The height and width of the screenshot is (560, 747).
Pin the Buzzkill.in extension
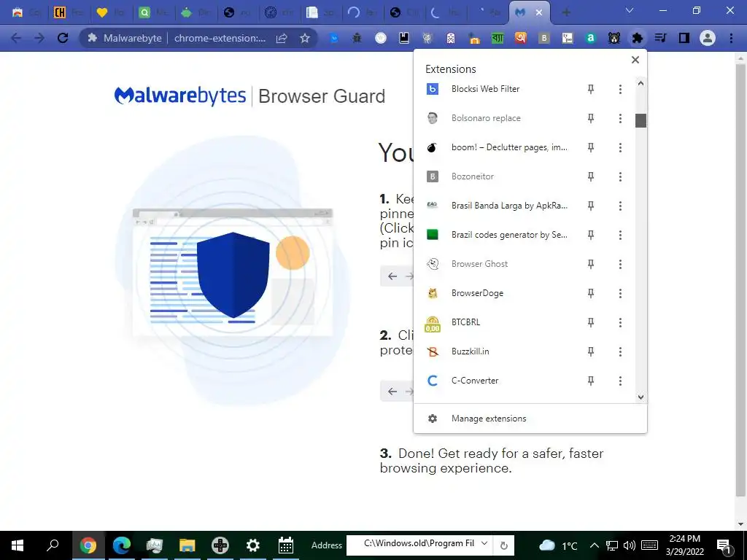591,351
